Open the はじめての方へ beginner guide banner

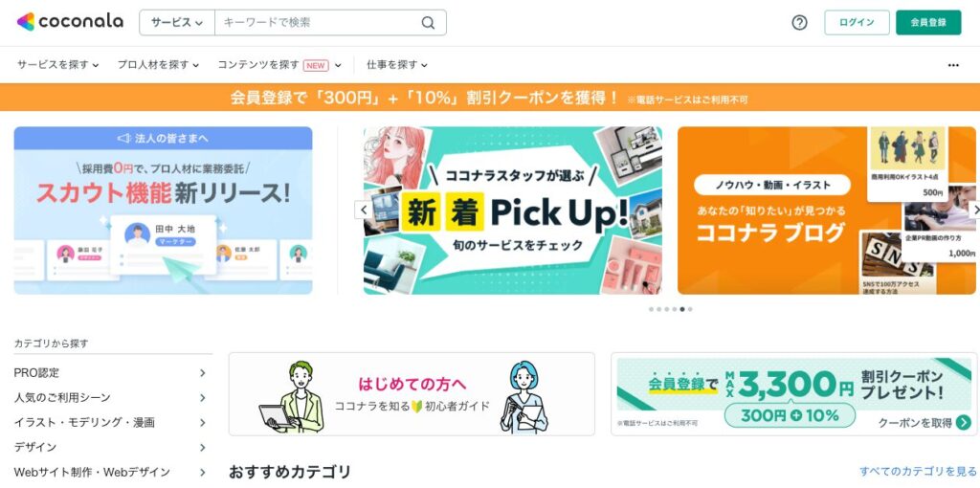coord(412,394)
